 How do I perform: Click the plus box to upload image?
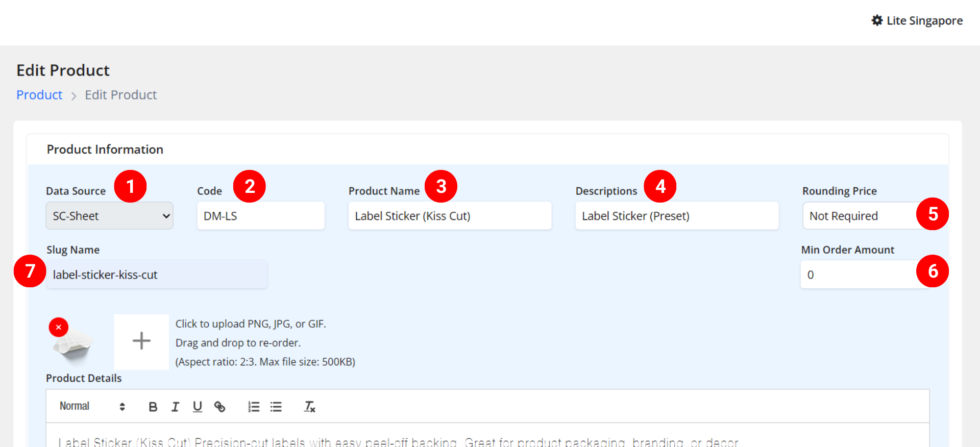tap(141, 341)
